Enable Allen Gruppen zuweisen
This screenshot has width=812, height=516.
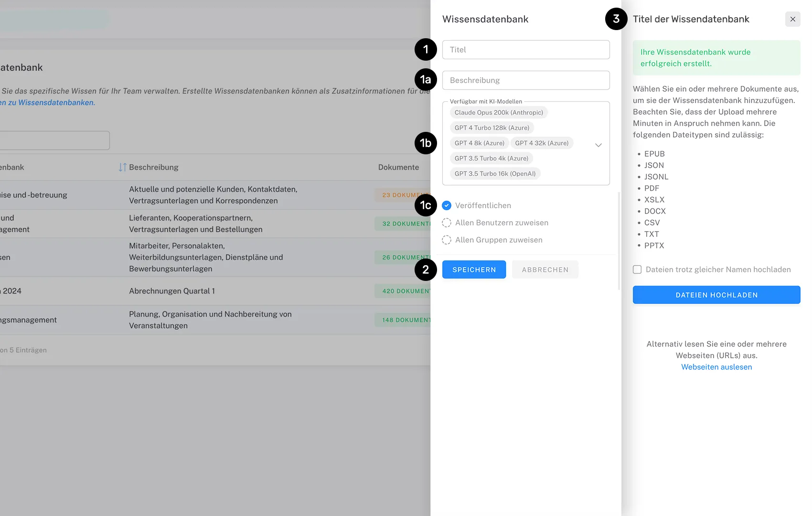coord(447,240)
